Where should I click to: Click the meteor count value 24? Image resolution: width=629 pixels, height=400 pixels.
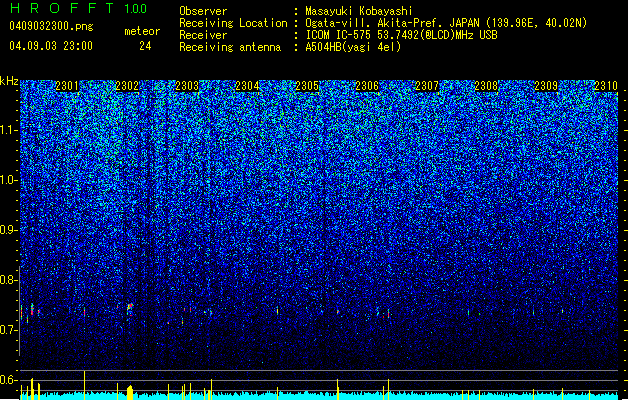(145, 46)
